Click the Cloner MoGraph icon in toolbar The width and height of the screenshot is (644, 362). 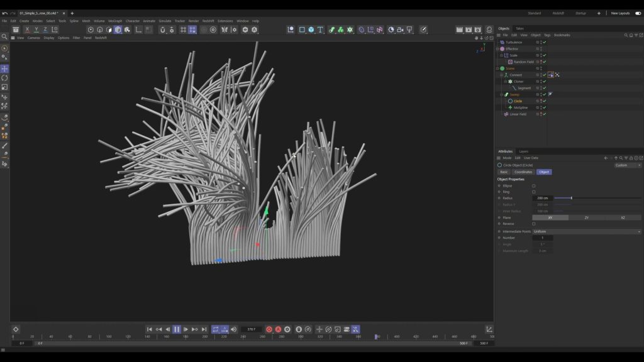(x=350, y=30)
